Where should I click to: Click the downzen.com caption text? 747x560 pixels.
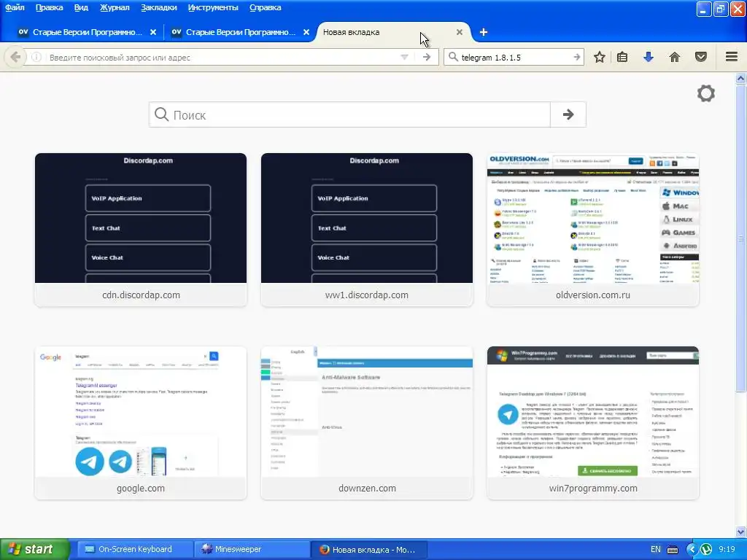tap(367, 488)
